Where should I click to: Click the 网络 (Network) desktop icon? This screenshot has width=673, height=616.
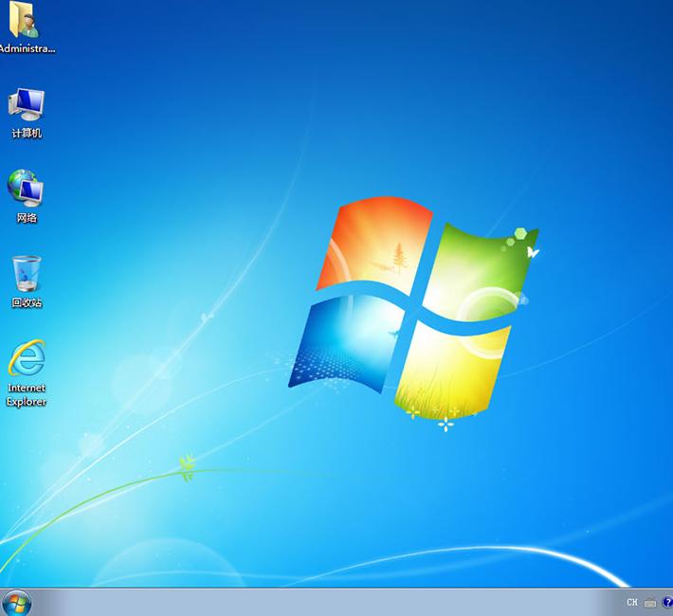pyautogui.click(x=27, y=189)
